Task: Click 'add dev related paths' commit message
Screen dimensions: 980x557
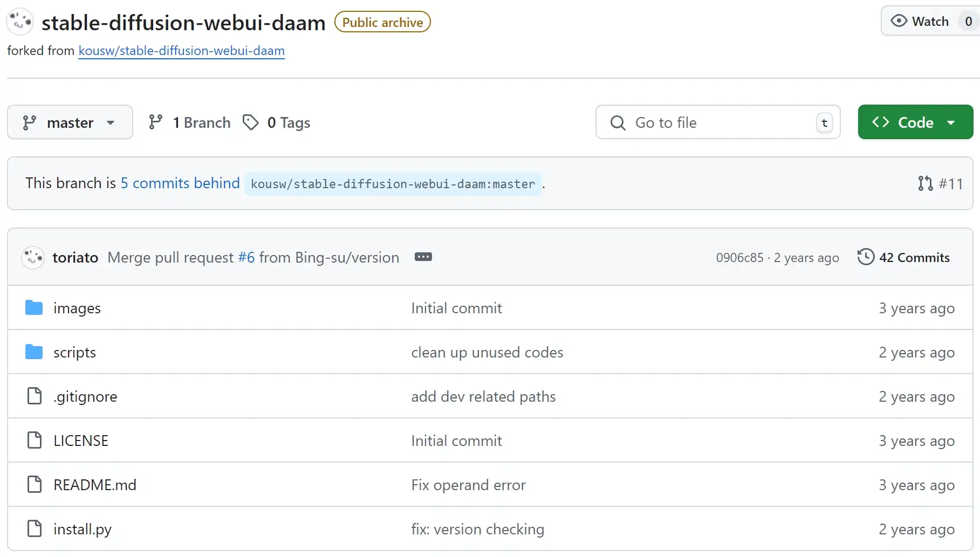Action: pos(483,396)
